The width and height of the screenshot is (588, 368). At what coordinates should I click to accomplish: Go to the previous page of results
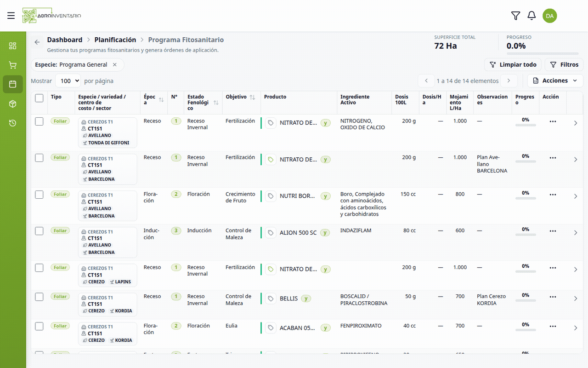[x=426, y=80]
